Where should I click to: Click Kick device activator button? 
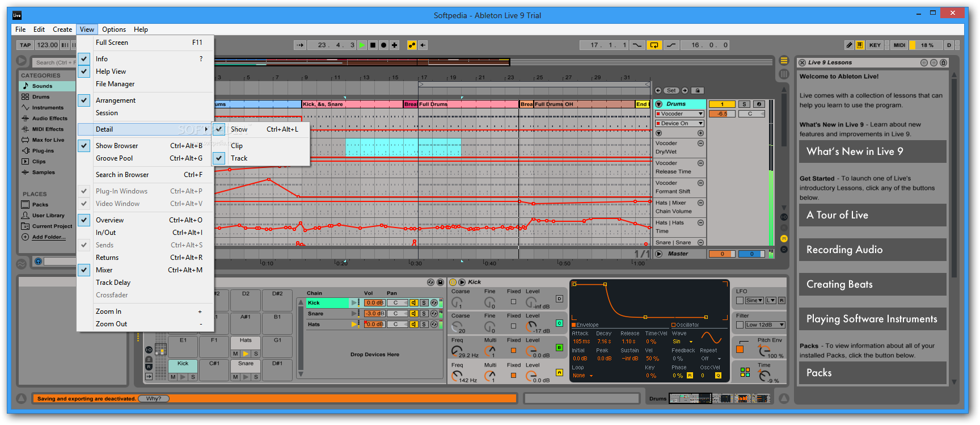[x=453, y=282]
